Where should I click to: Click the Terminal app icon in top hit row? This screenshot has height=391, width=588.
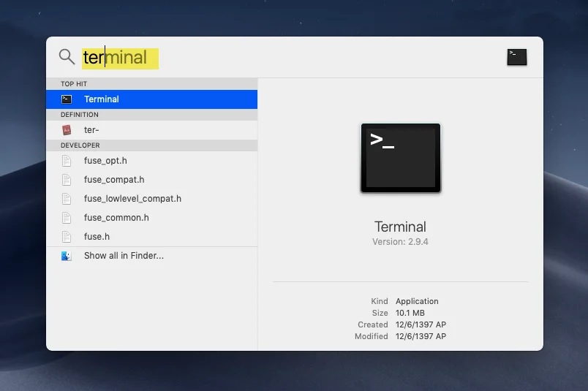[x=67, y=99]
